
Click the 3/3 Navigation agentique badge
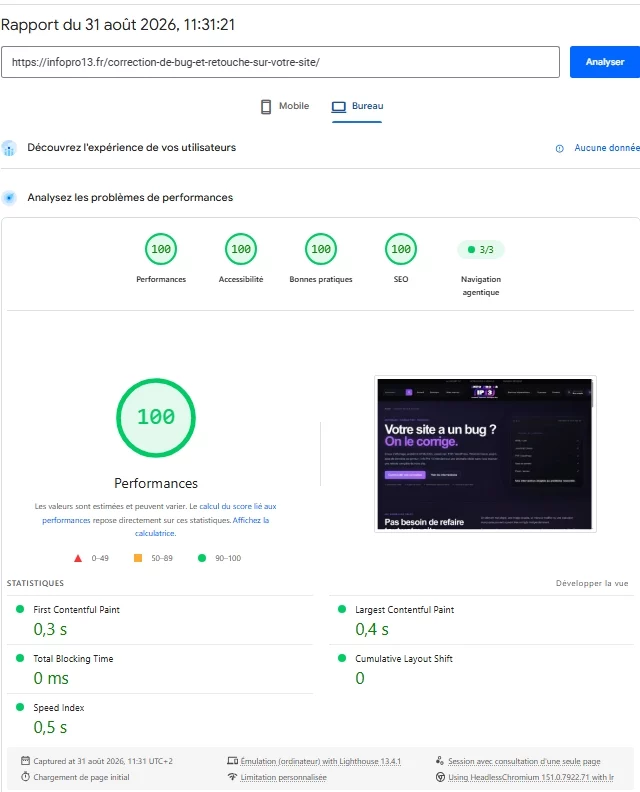(481, 250)
